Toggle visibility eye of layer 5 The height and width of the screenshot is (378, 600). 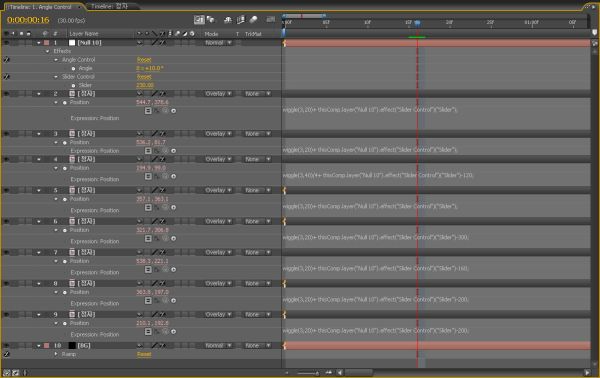click(x=6, y=190)
